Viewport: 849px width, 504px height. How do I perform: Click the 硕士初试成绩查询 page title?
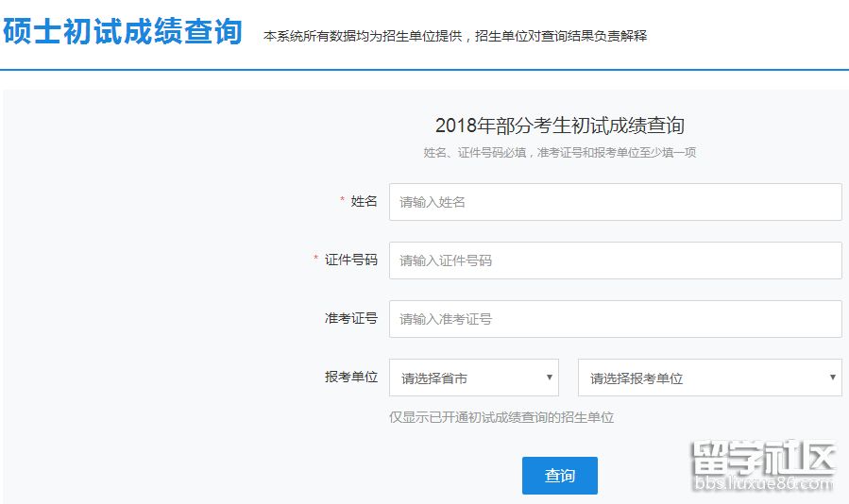pyautogui.click(x=123, y=31)
